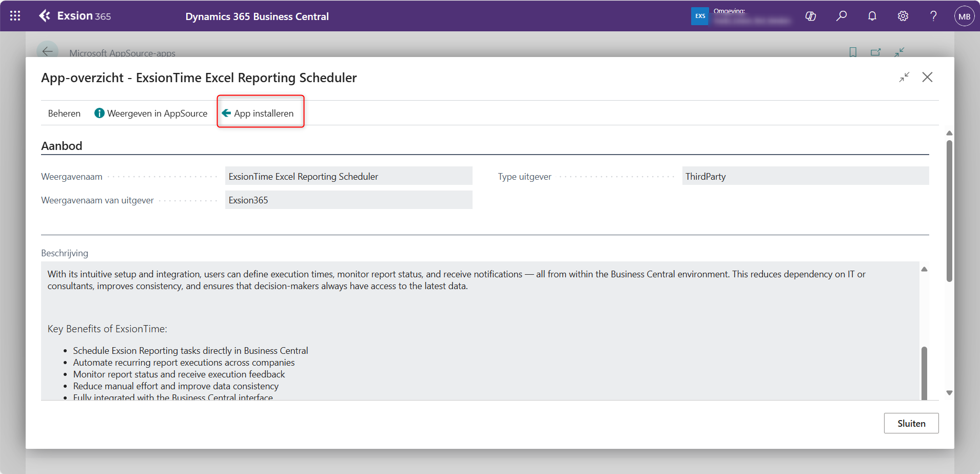This screenshot has height=474, width=980.
Task: Open the help question mark
Action: (934, 16)
